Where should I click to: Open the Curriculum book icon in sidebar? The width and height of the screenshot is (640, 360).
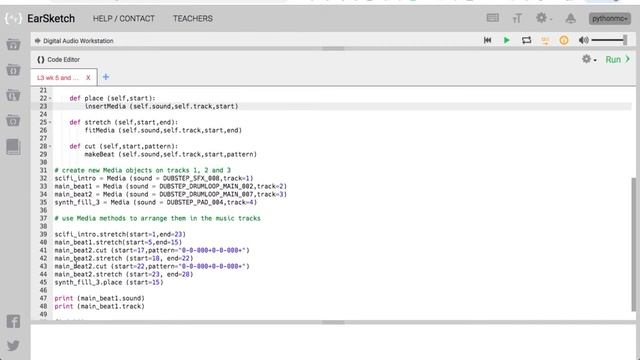coord(13,147)
